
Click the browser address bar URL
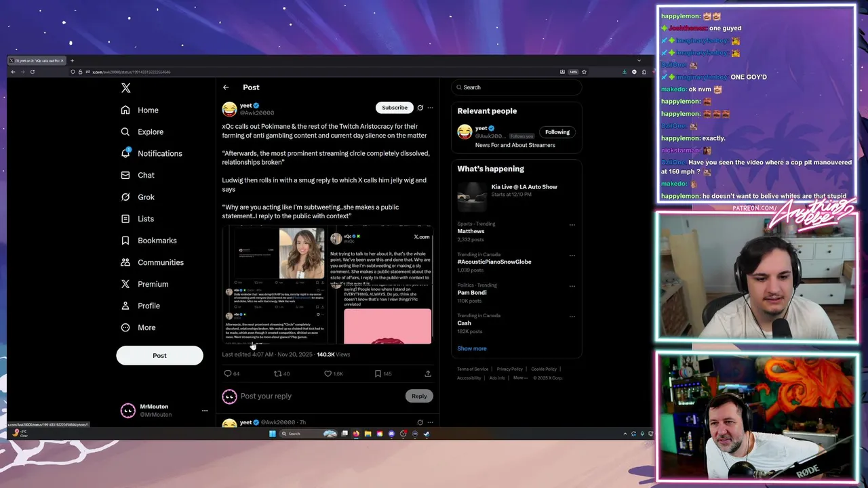[132, 72]
